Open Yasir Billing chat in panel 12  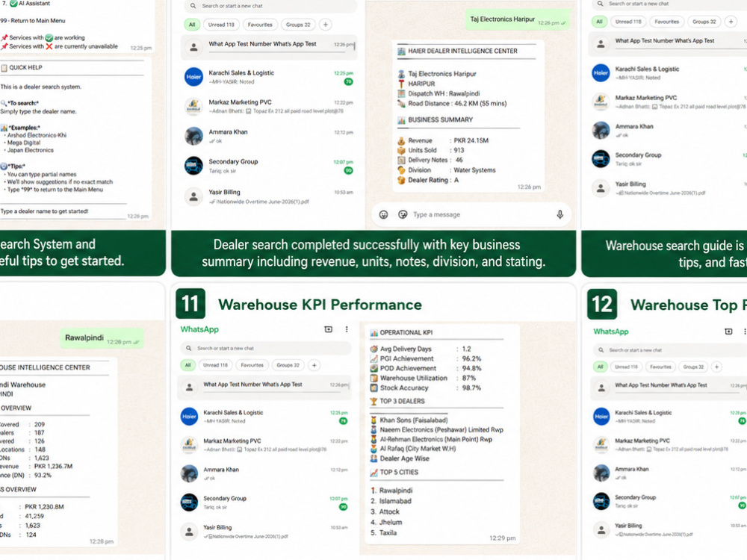pos(669,529)
